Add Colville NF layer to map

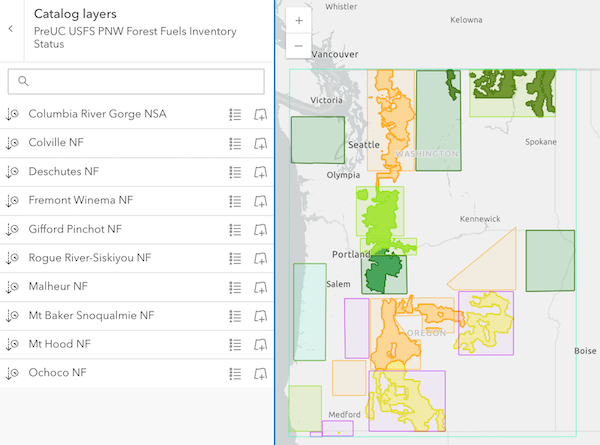click(261, 143)
